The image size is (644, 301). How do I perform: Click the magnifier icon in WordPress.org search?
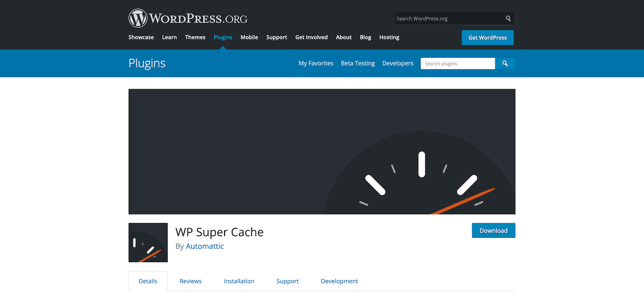[x=508, y=19]
